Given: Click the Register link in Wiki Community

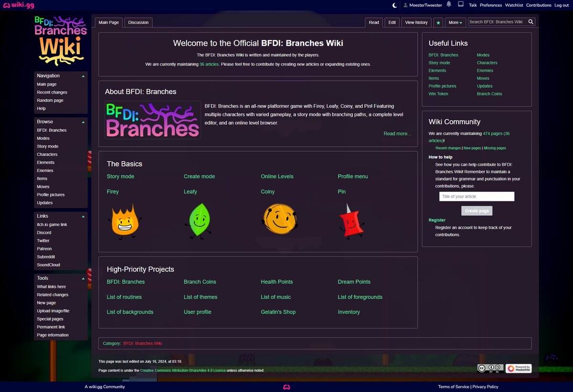Looking at the screenshot, I should (x=437, y=220).
